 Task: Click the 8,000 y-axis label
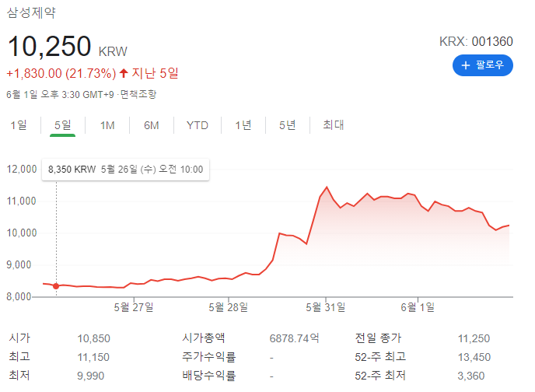pos(19,297)
